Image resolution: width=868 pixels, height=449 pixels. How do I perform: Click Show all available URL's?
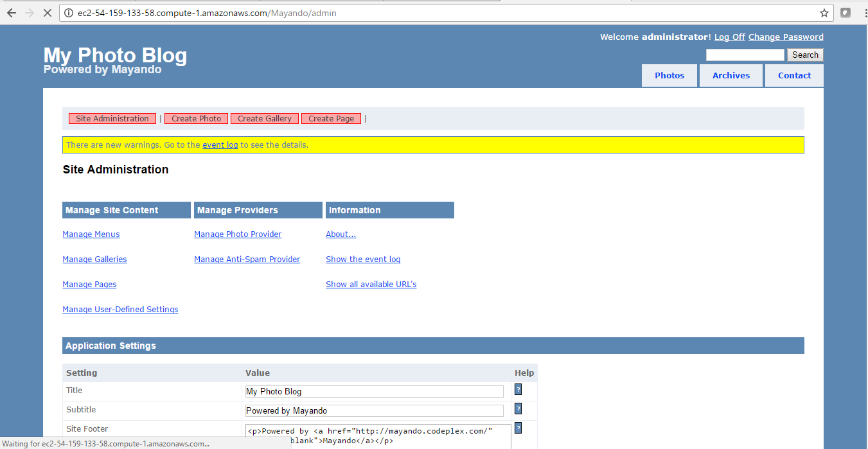point(371,285)
